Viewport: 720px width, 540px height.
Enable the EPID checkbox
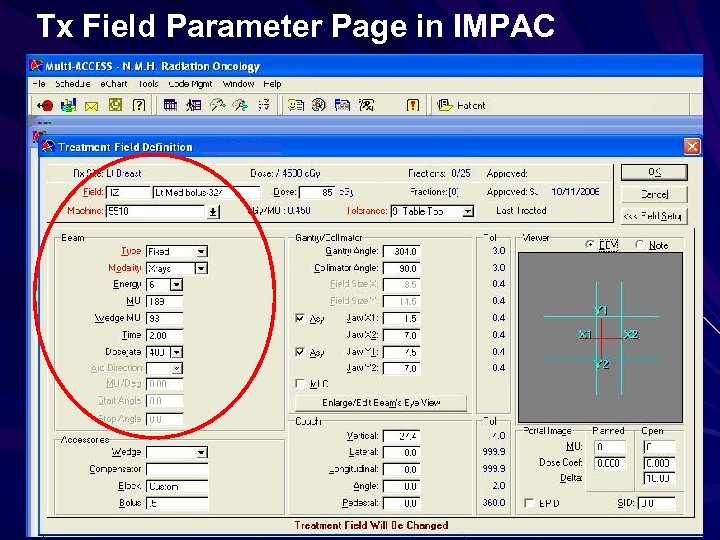(x=529, y=503)
